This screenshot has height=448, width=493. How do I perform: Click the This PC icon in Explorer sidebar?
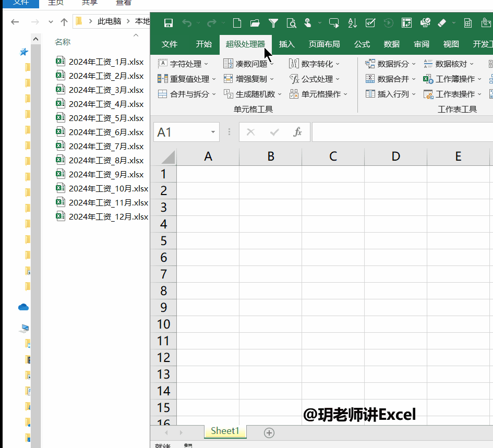tap(24, 329)
